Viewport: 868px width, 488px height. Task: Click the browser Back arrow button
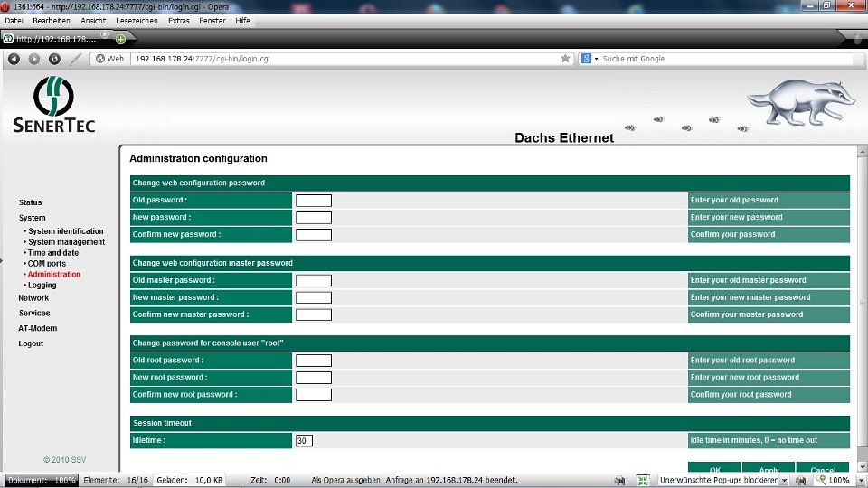click(x=14, y=59)
